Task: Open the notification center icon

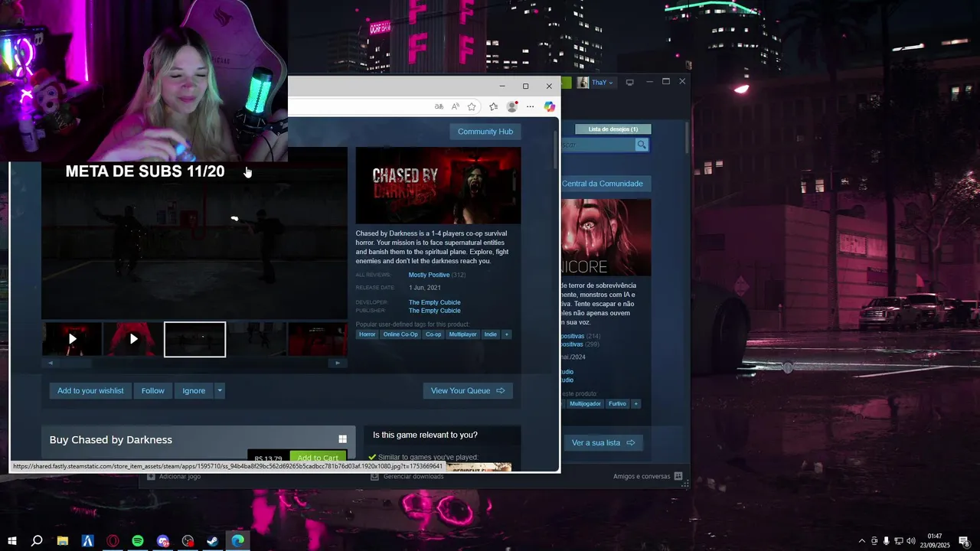Action: (964, 541)
